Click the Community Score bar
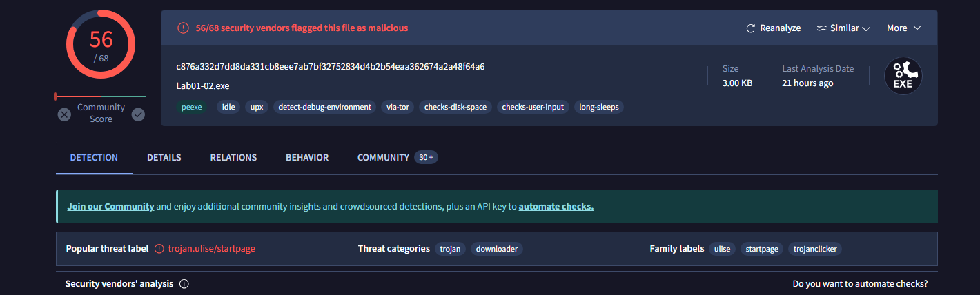This screenshot has height=295, width=980. [x=101, y=96]
